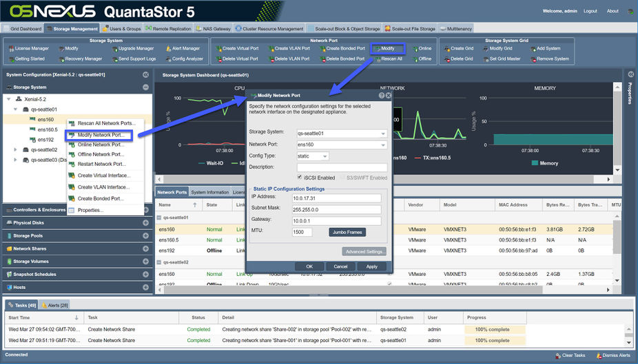638x364 pixels.
Task: Open the Recovery Manager tool
Action: click(80, 59)
